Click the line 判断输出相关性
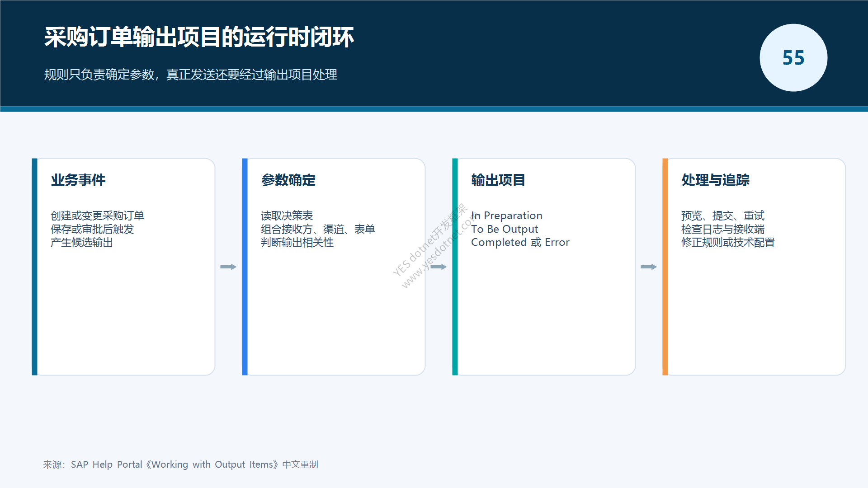Screen dimensions: 868x488 tap(297, 242)
